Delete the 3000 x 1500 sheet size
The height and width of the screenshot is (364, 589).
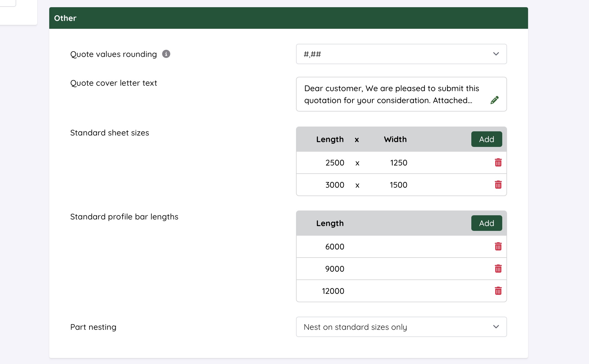point(498,185)
